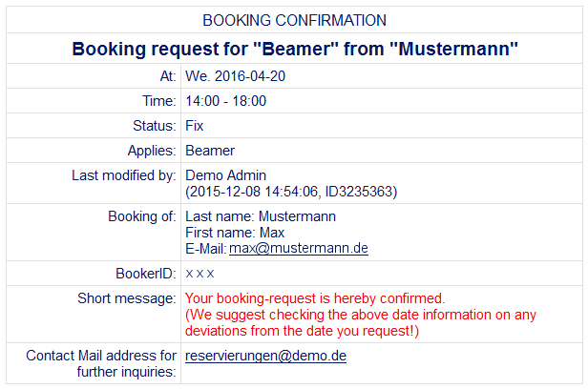
Task: Click the time range 14:00 - 18:00
Action: coord(225,101)
